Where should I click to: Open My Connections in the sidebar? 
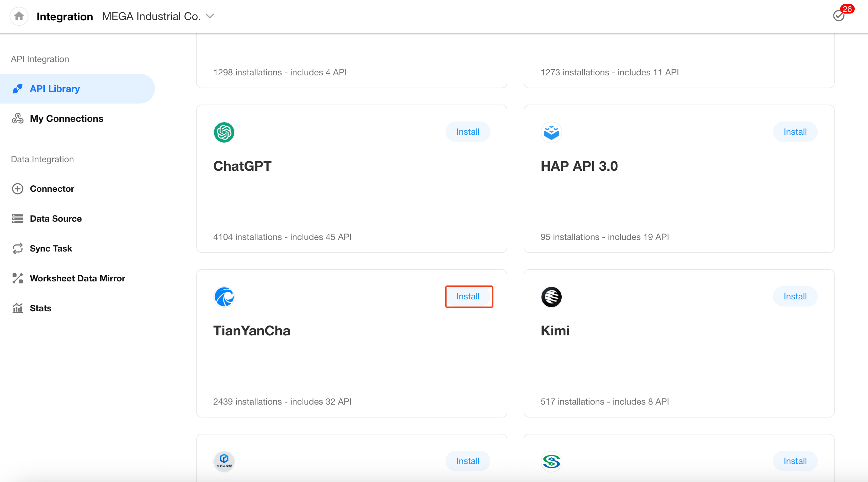click(x=66, y=118)
